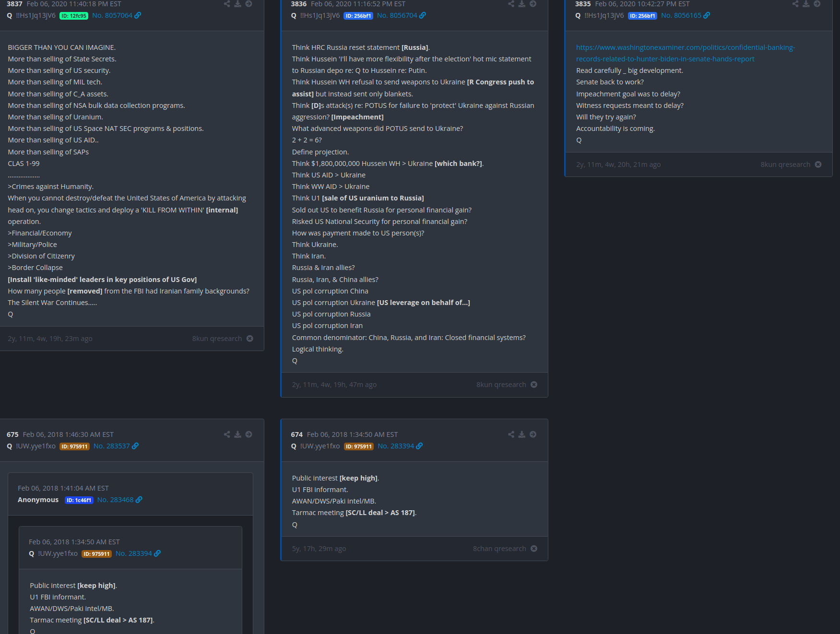The width and height of the screenshot is (840, 634).
Task: Download post 3835 with the download icon
Action: pyautogui.click(x=806, y=4)
